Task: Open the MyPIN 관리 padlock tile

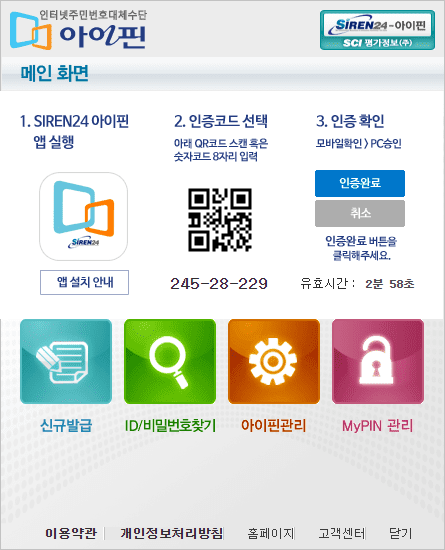Action: pos(378,362)
